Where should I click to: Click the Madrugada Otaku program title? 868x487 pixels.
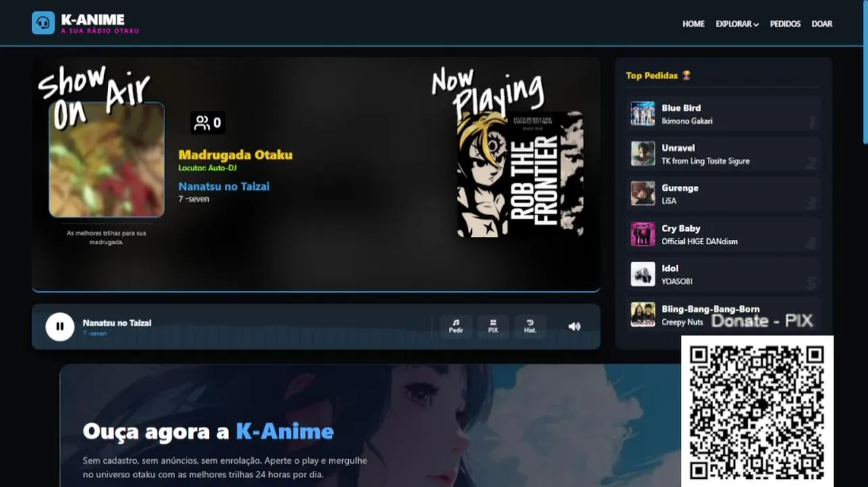coord(235,155)
